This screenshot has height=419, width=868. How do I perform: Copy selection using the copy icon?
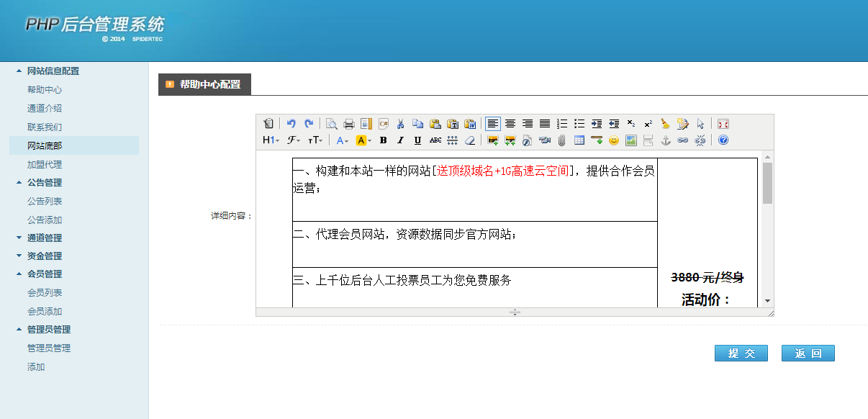pyautogui.click(x=418, y=123)
